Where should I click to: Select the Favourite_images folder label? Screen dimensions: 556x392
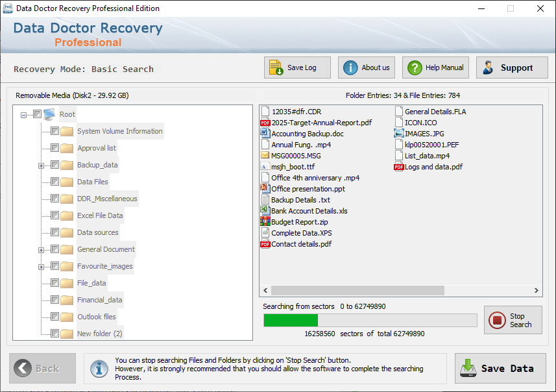click(x=105, y=266)
